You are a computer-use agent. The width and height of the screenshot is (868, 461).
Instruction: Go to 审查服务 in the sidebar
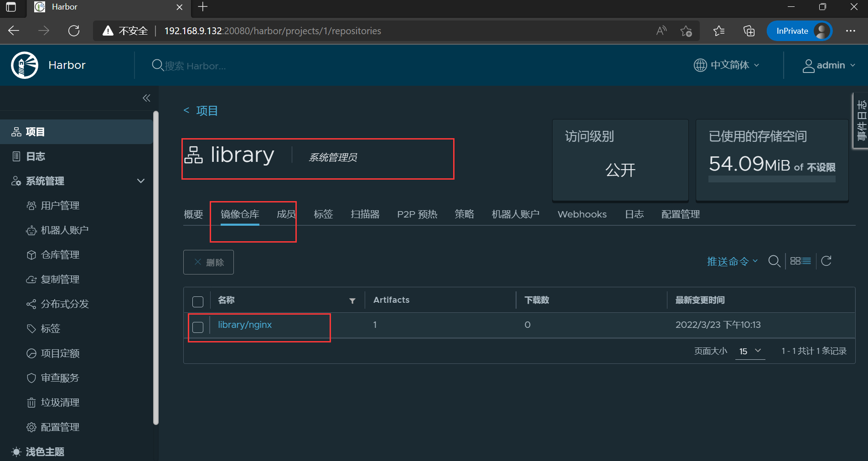[x=60, y=378]
